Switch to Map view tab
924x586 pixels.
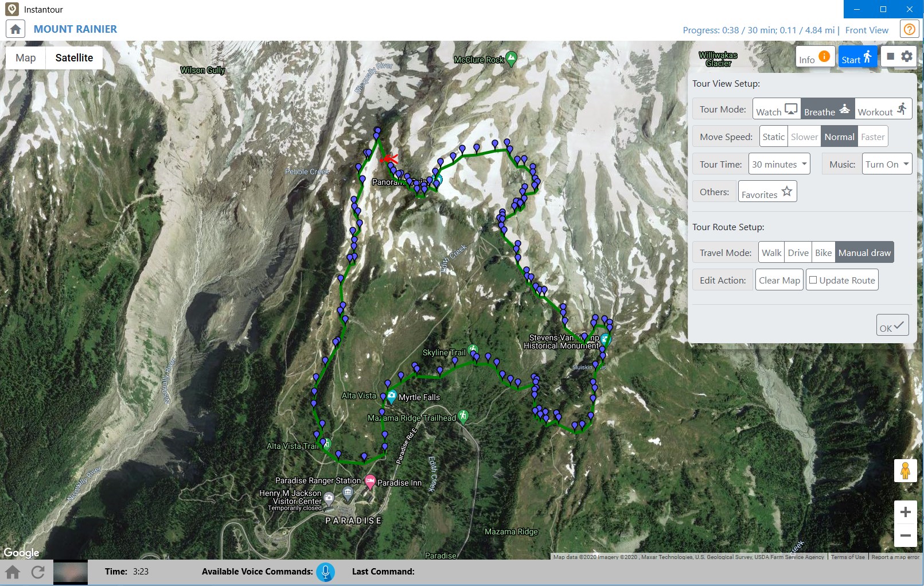pos(25,58)
